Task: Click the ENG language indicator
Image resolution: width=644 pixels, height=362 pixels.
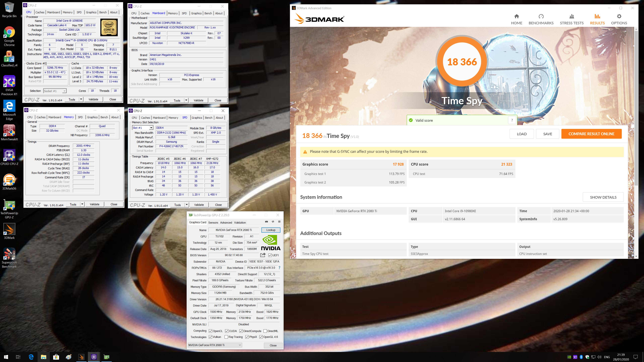Action: click(607, 357)
